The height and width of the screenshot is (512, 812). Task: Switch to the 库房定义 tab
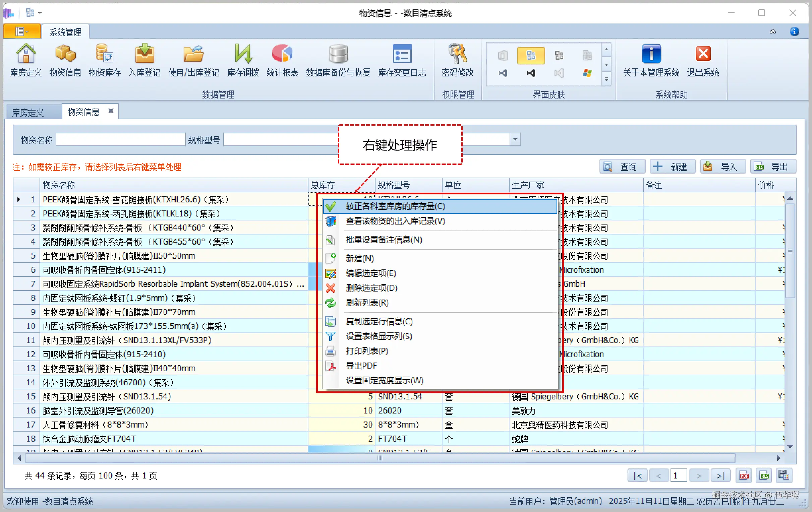click(28, 112)
